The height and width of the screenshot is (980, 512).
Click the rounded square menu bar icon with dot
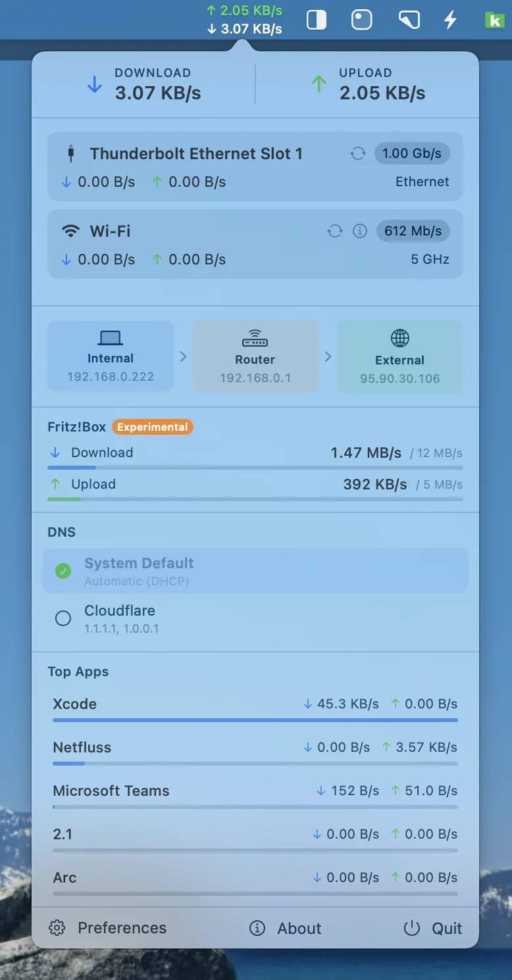362,20
